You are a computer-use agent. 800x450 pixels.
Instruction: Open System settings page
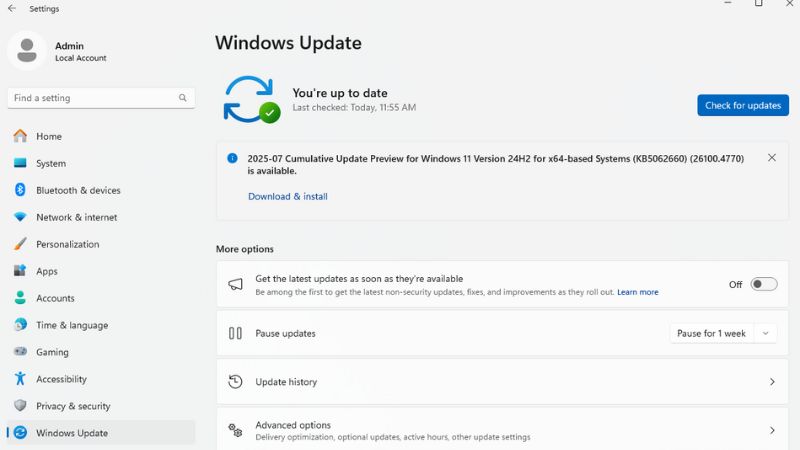101,163
